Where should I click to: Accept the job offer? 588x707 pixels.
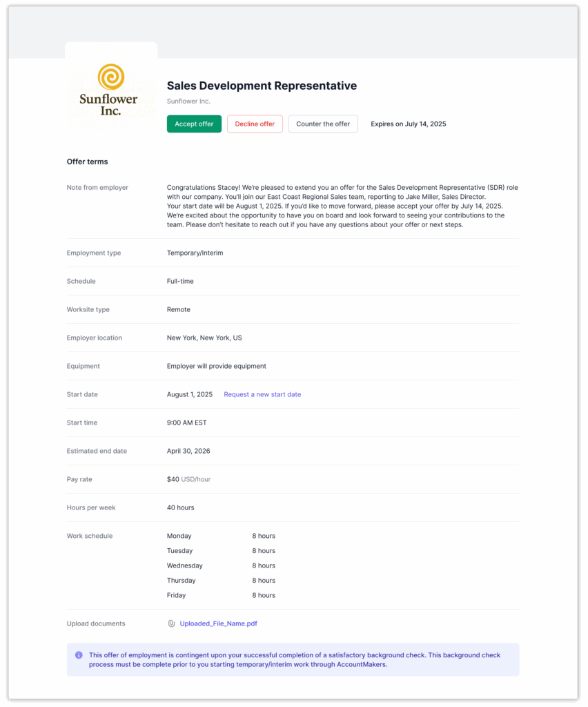tap(194, 124)
